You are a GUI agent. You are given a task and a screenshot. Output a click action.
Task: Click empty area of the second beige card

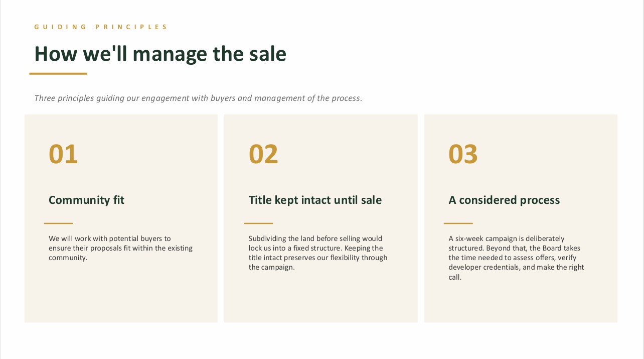pyautogui.click(x=320, y=299)
